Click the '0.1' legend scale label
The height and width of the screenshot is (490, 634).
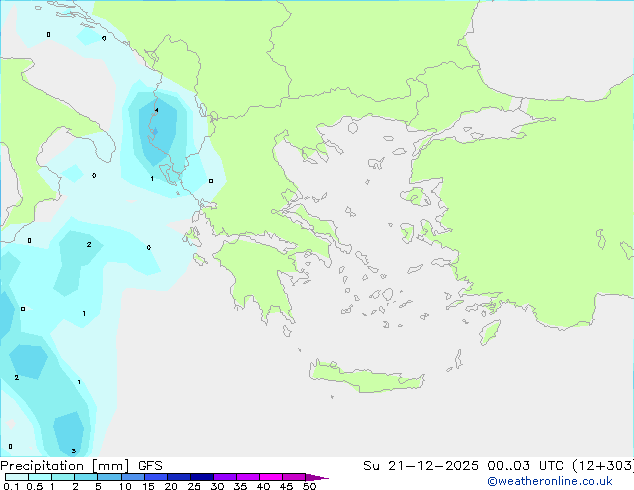click(11, 486)
